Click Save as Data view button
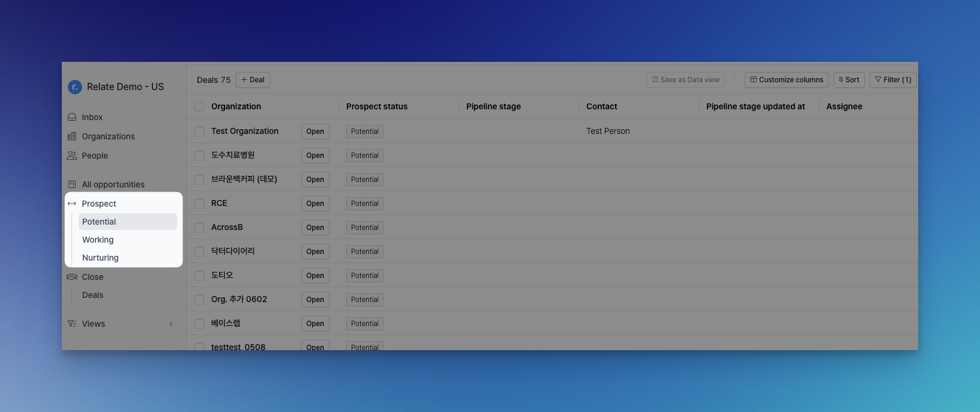The width and height of the screenshot is (980, 412). 685,80
